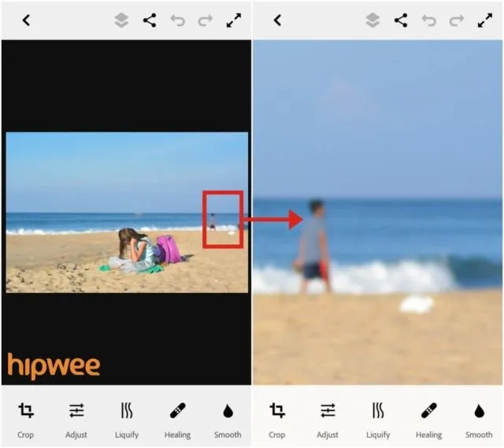This screenshot has height=448, width=504.
Task: Tap share icon in left screen
Action: point(150,20)
